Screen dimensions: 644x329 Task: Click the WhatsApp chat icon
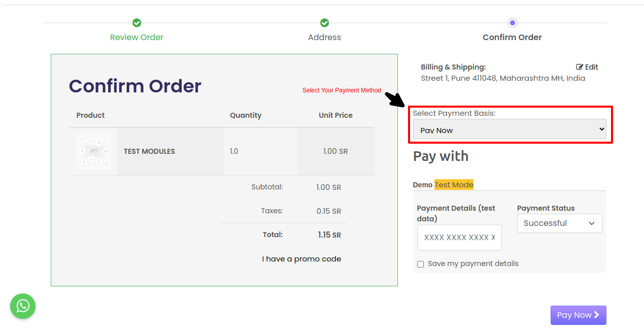[23, 306]
